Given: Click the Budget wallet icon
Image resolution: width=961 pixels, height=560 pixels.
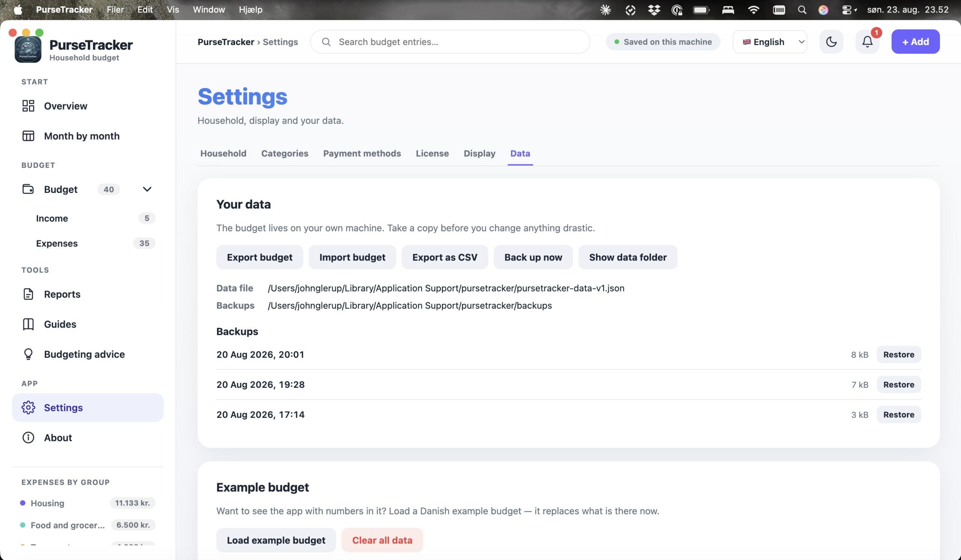Looking at the screenshot, I should coord(28,189).
